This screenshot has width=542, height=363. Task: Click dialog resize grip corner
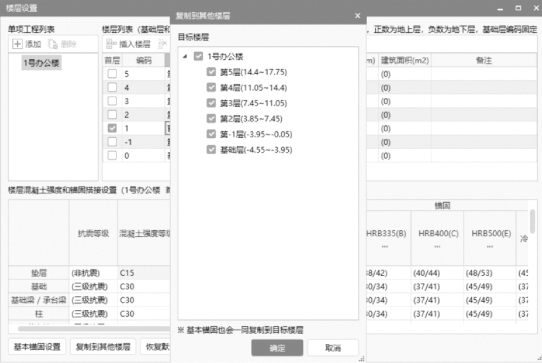tap(361, 359)
